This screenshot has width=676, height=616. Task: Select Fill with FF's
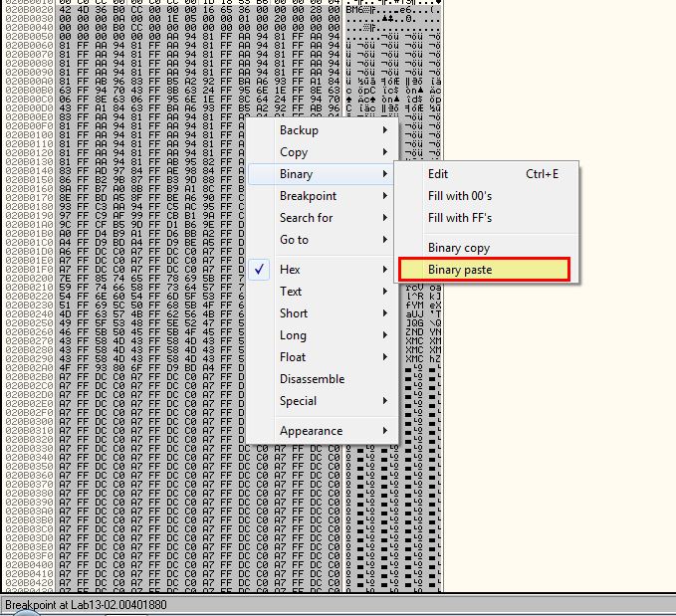486,218
